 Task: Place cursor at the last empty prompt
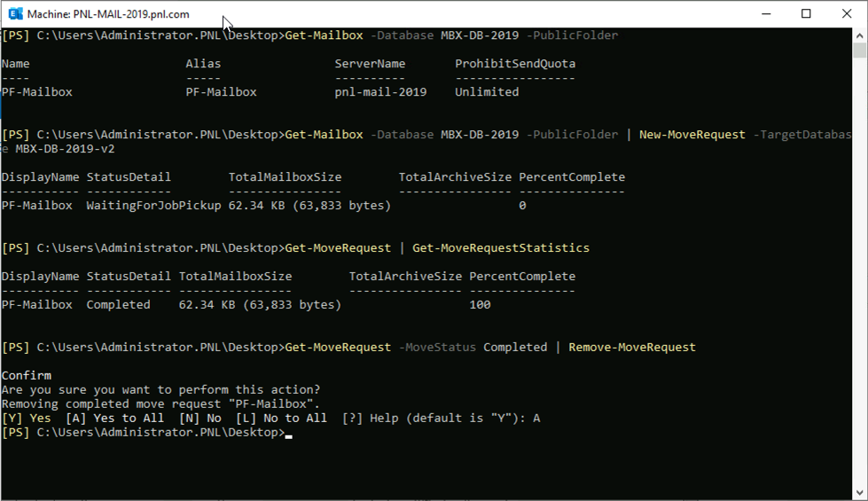coord(289,433)
